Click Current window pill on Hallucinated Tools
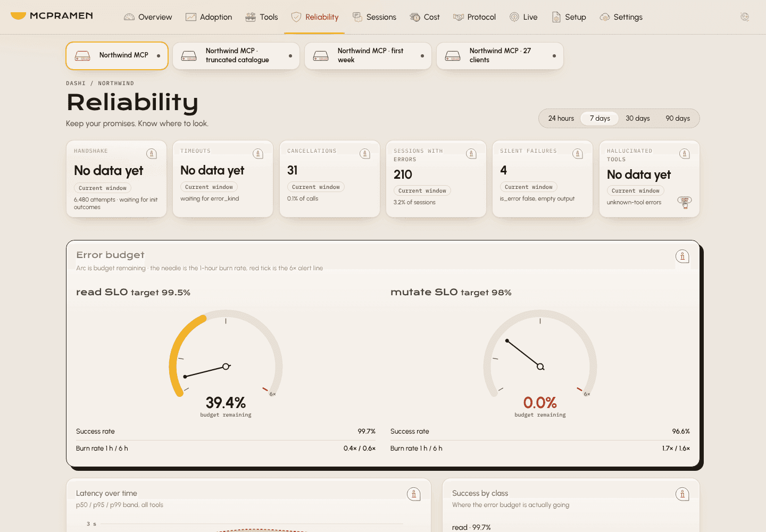The image size is (766, 532). [x=636, y=190]
